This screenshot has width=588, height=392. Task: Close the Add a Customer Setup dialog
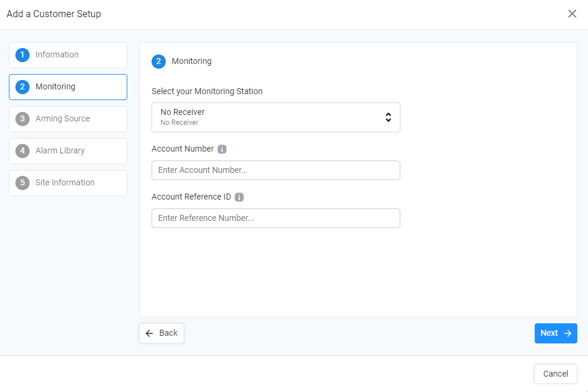pyautogui.click(x=572, y=14)
